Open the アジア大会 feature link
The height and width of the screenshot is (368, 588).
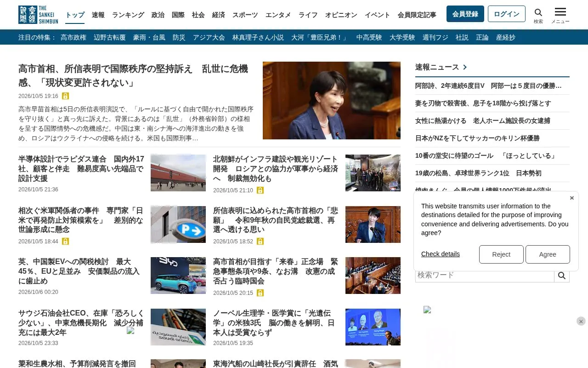[209, 37]
